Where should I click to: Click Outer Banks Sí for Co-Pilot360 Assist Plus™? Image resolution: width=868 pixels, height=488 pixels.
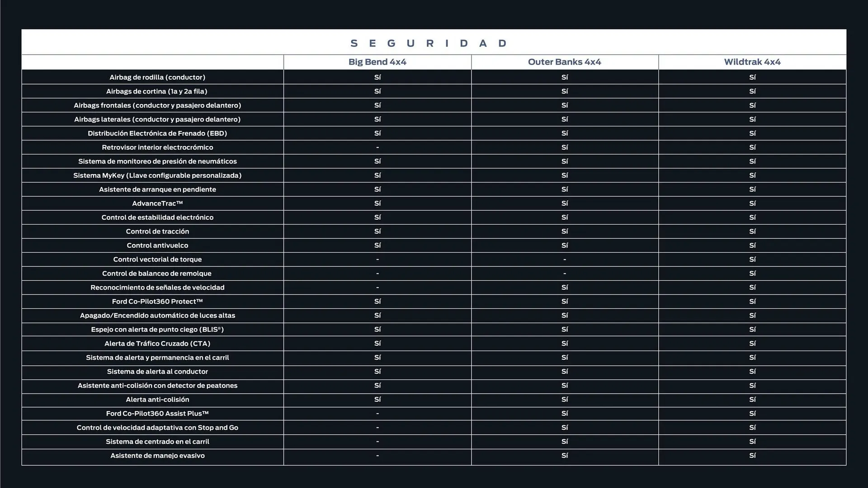565,413
